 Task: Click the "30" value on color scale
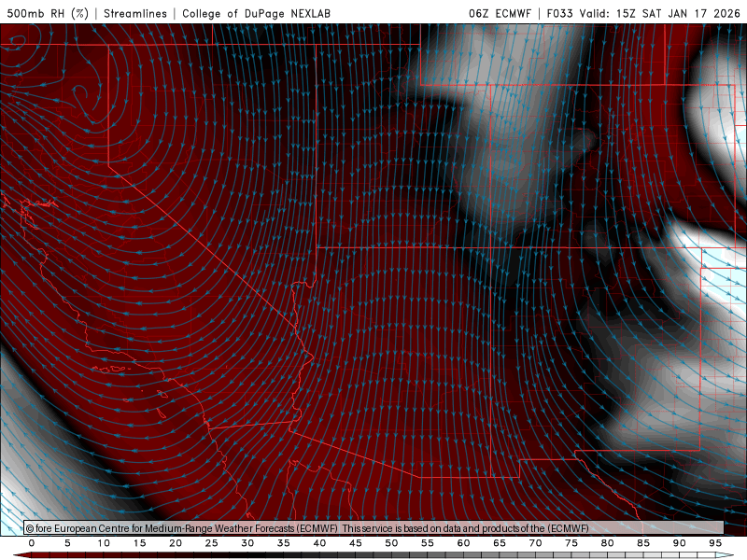point(247,543)
